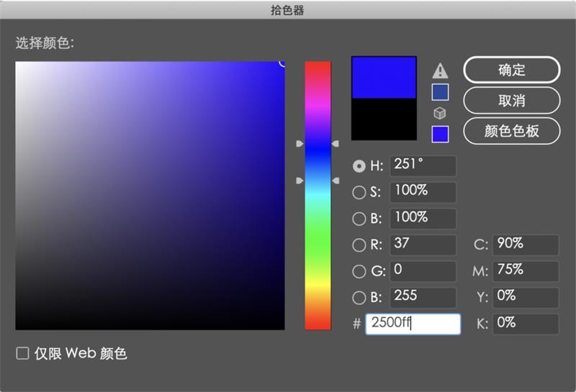This screenshot has height=392, width=576.
Task: Click the center of the color field
Action: 150,196
